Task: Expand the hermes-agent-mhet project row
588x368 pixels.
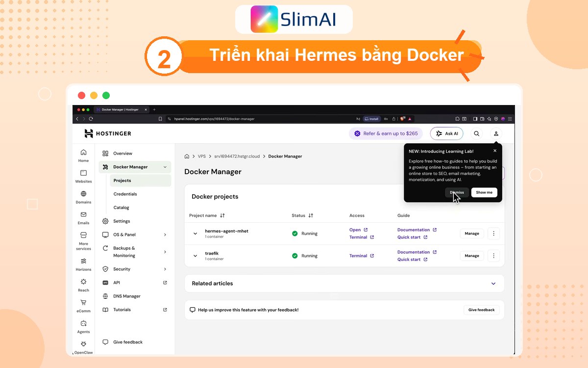Action: click(x=195, y=234)
